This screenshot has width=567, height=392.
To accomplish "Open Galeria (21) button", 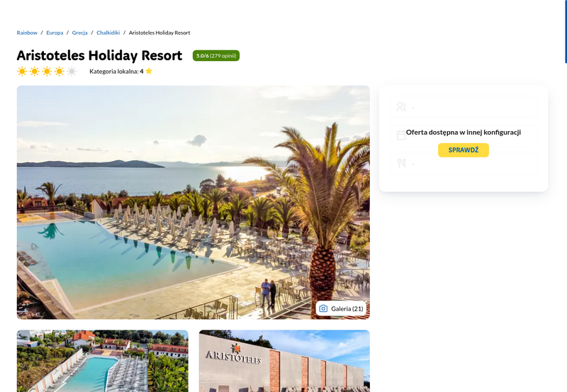I will pyautogui.click(x=341, y=308).
